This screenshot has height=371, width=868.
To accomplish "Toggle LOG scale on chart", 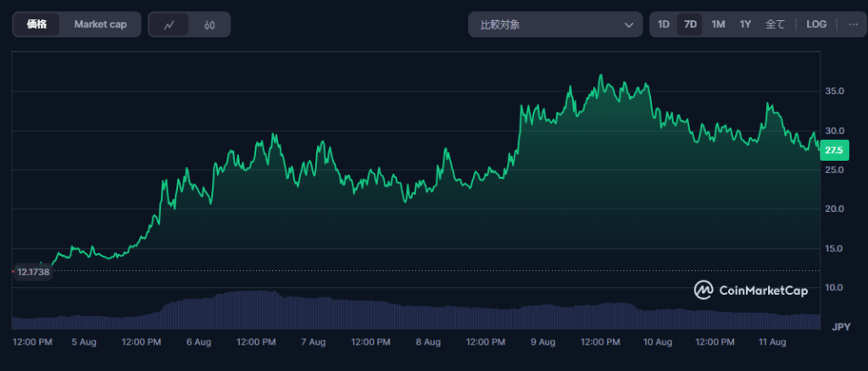I will coord(816,25).
